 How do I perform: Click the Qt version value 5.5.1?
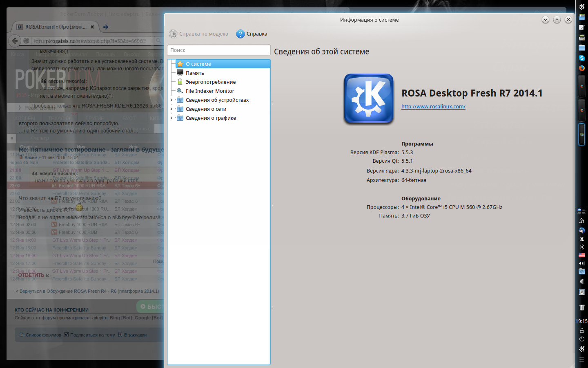[407, 161]
